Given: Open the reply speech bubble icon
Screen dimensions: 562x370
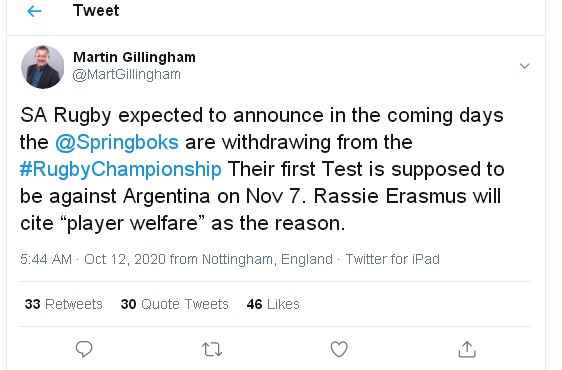Looking at the screenshot, I should coord(84,349).
